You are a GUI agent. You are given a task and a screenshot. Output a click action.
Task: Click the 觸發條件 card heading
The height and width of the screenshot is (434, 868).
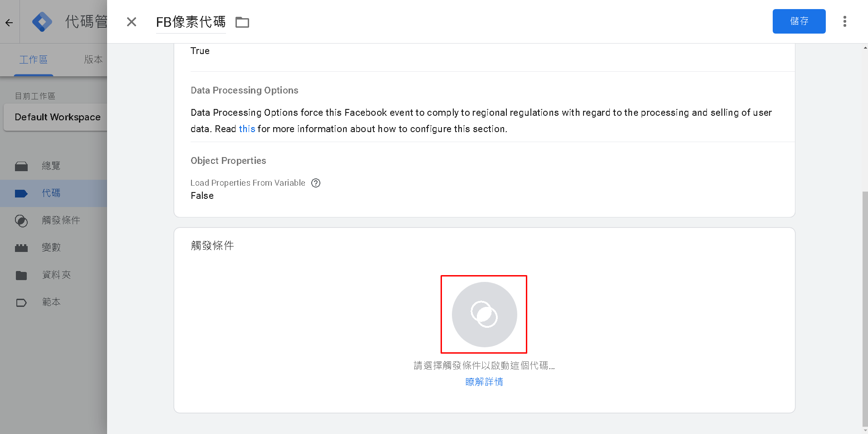212,246
